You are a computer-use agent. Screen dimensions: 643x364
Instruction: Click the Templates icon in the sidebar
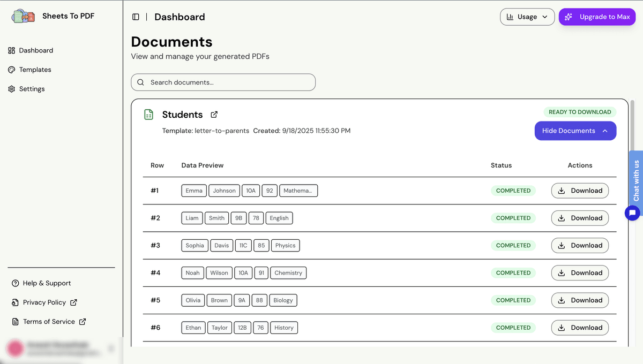coord(11,70)
